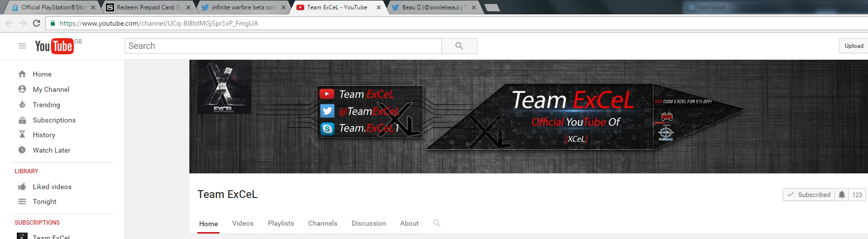
Task: Open the channel Home tab
Action: [x=209, y=224]
